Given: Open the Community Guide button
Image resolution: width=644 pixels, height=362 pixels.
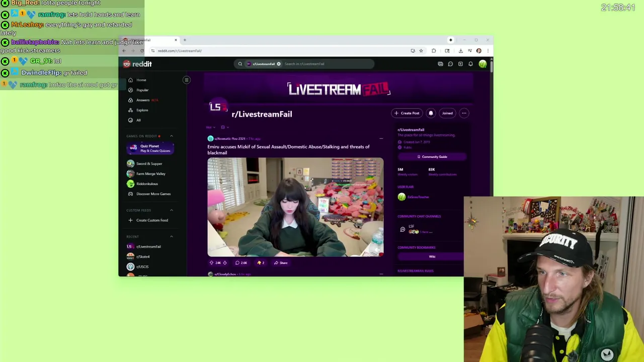Looking at the screenshot, I should [x=432, y=157].
